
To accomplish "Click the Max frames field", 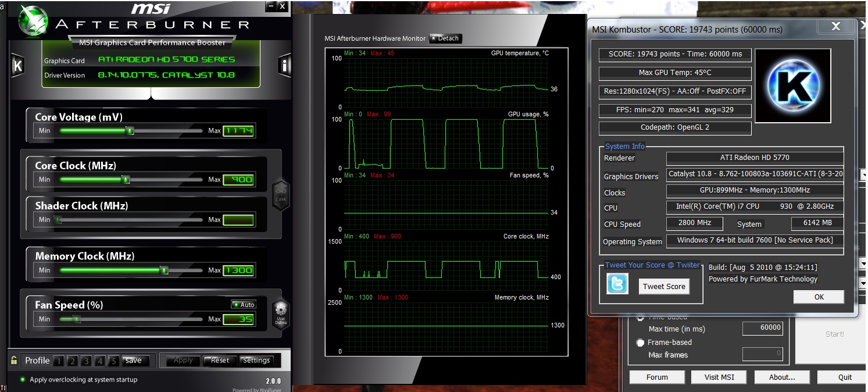I will [x=763, y=353].
